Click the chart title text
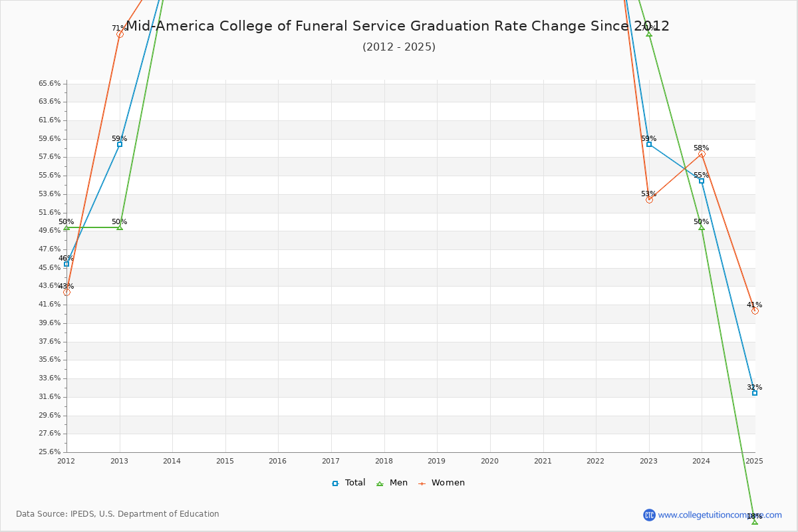798x532 pixels. point(398,27)
